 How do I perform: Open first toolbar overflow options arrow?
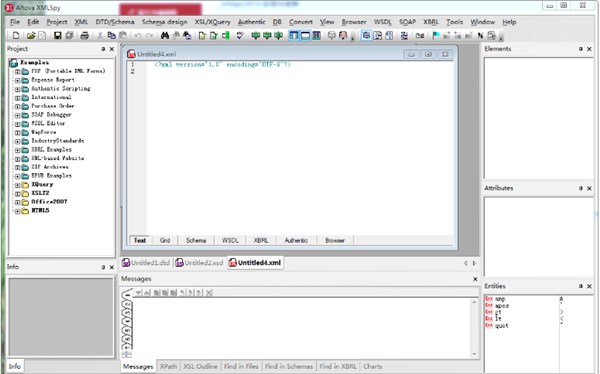(x=353, y=38)
